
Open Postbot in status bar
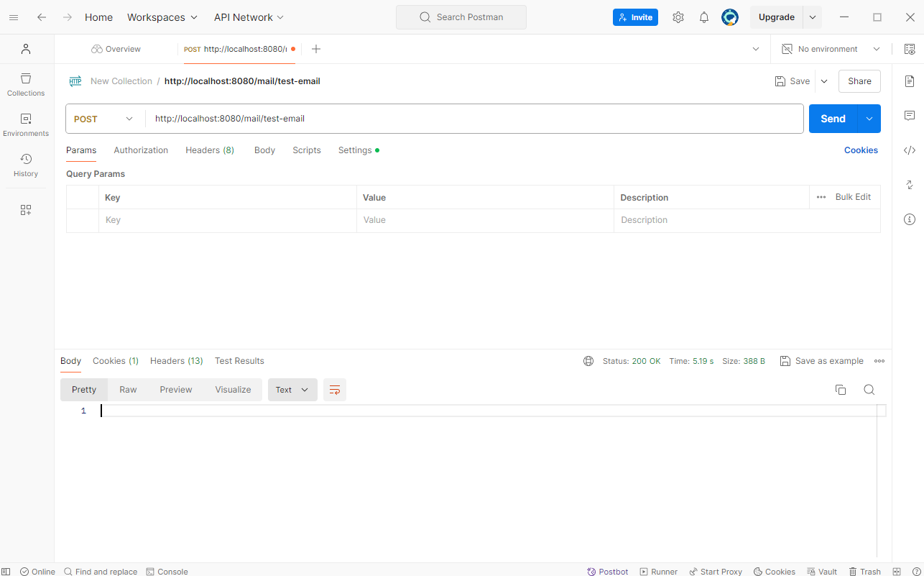click(x=607, y=572)
